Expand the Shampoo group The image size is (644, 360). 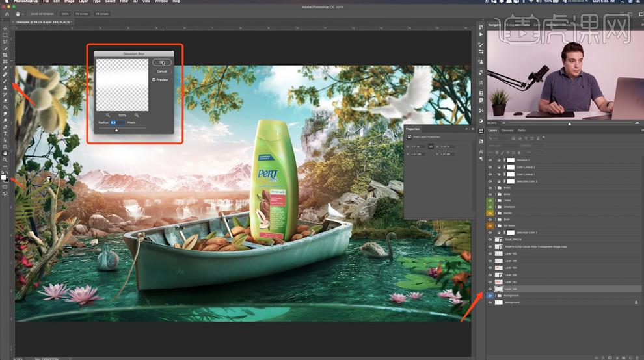point(496,207)
